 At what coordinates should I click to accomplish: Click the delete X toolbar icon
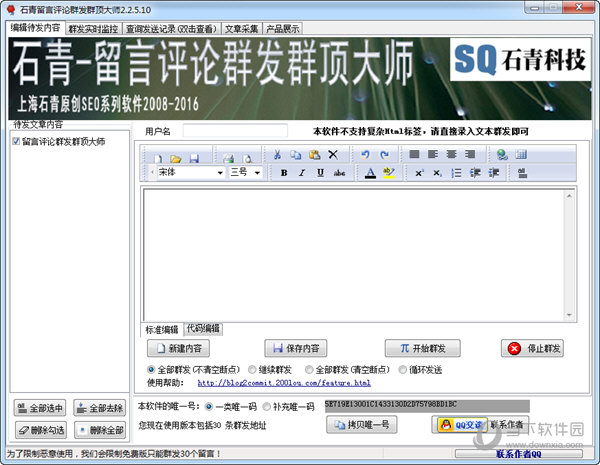coord(333,155)
